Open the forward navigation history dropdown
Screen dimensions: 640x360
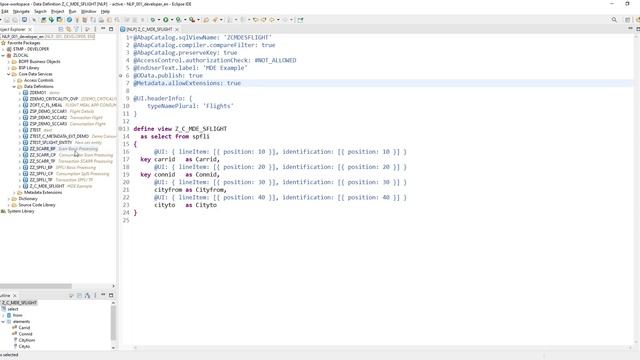click(291, 20)
